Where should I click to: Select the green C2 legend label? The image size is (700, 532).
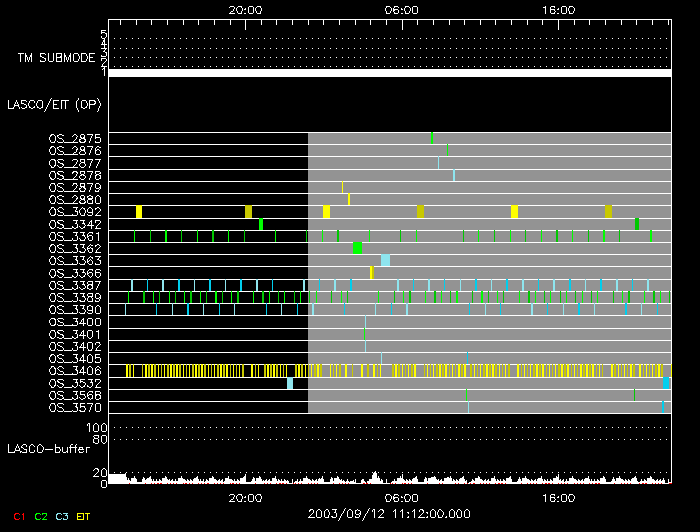40,516
